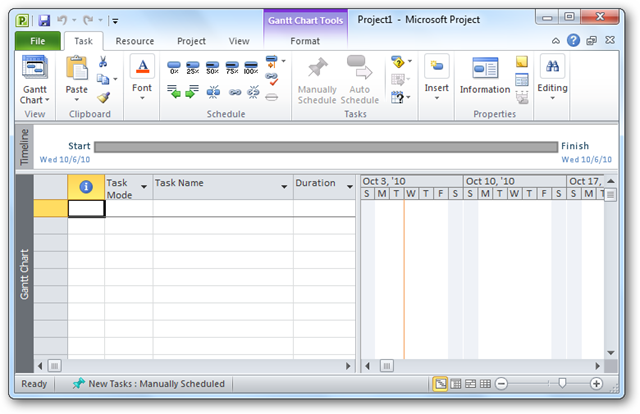Image resolution: width=640 pixels, height=414 pixels.
Task: Switch to the Project ribbon tab
Action: click(191, 41)
